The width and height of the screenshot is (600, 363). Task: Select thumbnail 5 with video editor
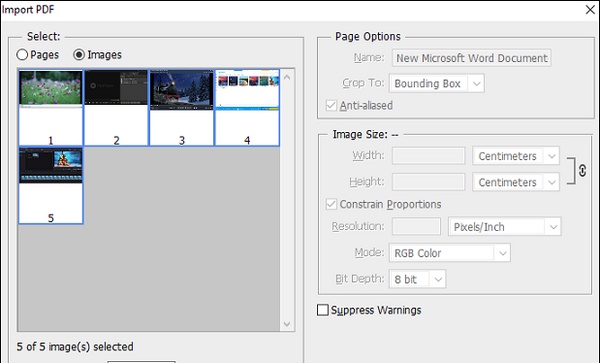coord(51,186)
